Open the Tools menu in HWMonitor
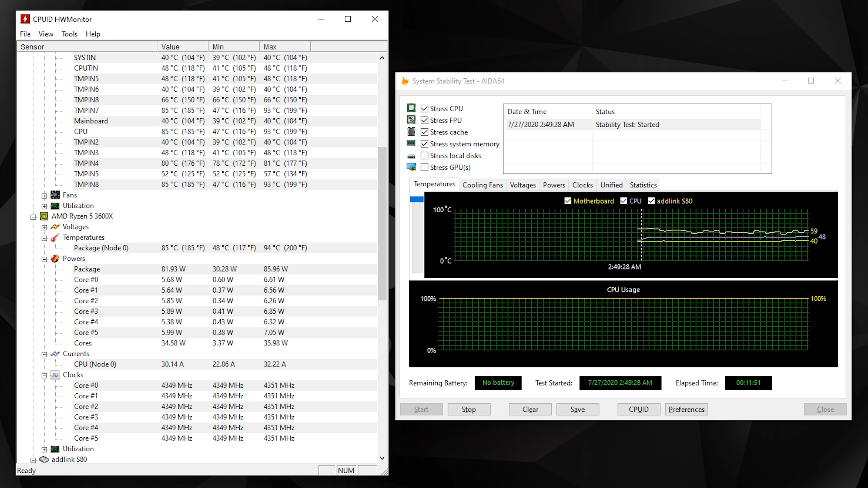Viewport: 868px width, 488px height. pyautogui.click(x=69, y=34)
